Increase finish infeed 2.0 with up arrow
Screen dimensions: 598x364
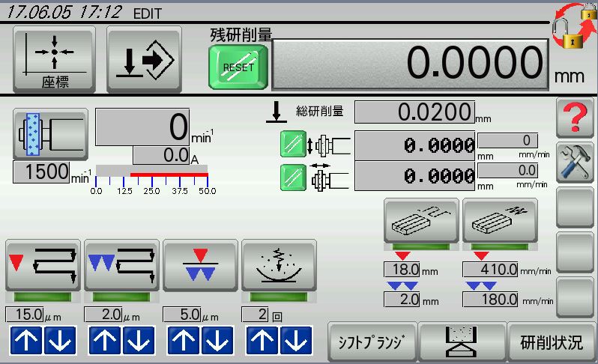click(x=104, y=340)
